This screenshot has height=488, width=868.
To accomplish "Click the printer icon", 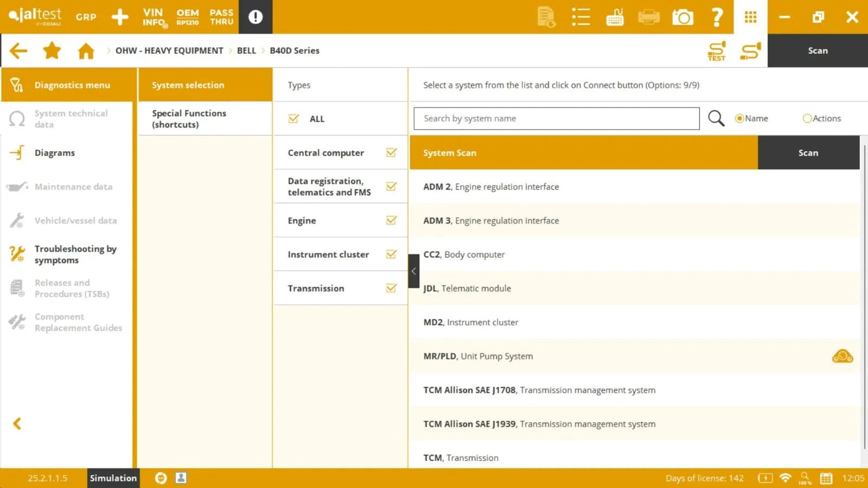I will (649, 17).
